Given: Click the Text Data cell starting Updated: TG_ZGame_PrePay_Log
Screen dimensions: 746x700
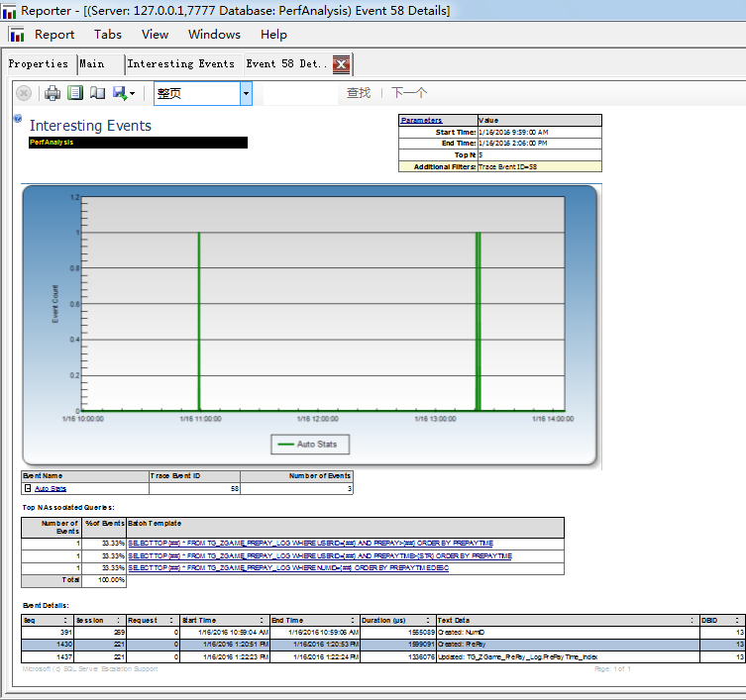Looking at the screenshot, I should 568,656.
